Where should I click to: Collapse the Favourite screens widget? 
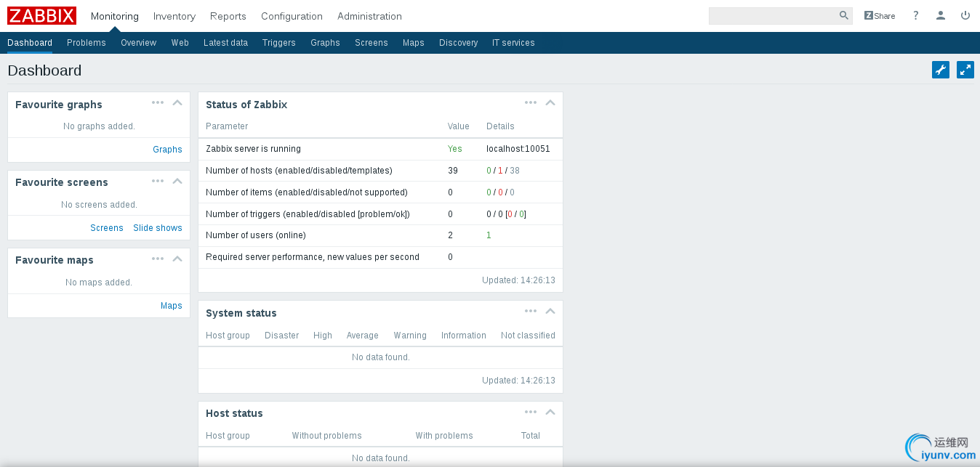(x=177, y=180)
